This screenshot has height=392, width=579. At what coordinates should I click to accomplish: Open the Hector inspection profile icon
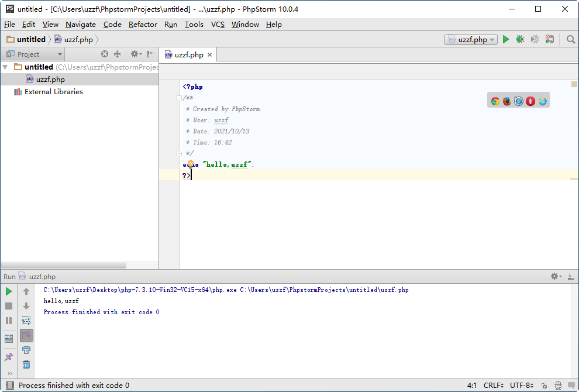click(x=558, y=386)
